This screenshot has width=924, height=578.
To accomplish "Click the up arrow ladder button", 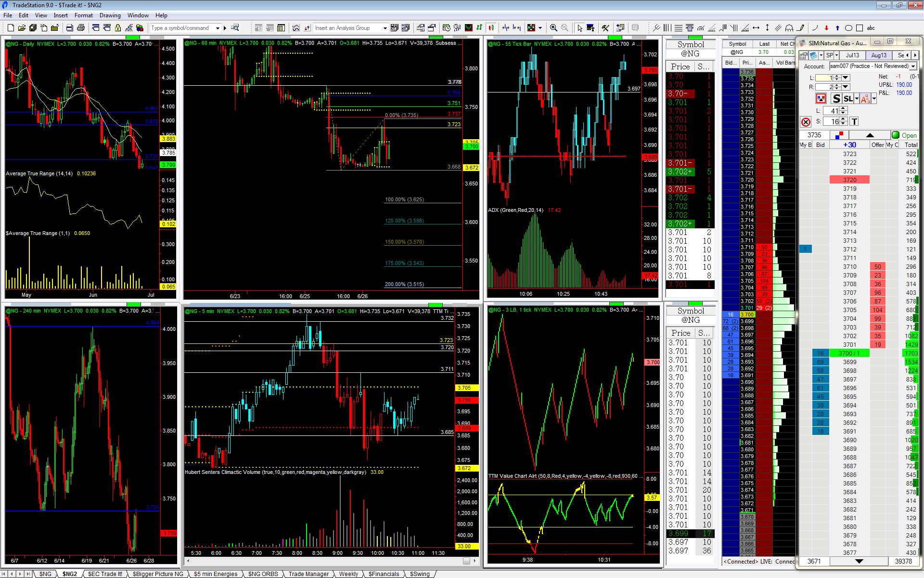I will click(870, 135).
